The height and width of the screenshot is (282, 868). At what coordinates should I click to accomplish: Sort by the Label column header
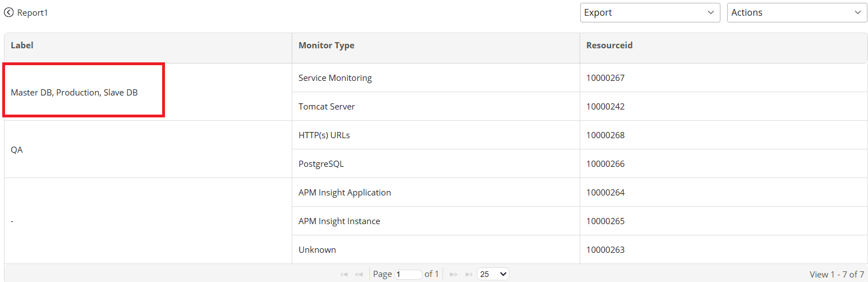(22, 45)
